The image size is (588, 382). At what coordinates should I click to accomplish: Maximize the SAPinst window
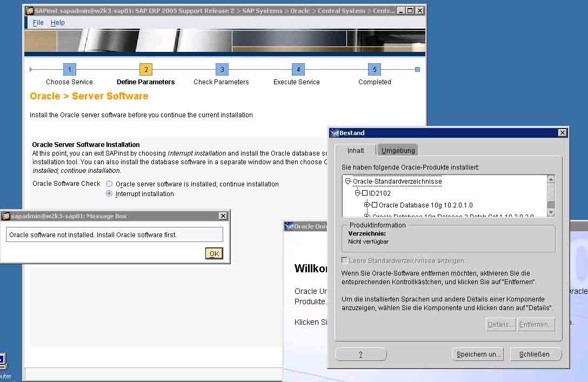click(410, 10)
